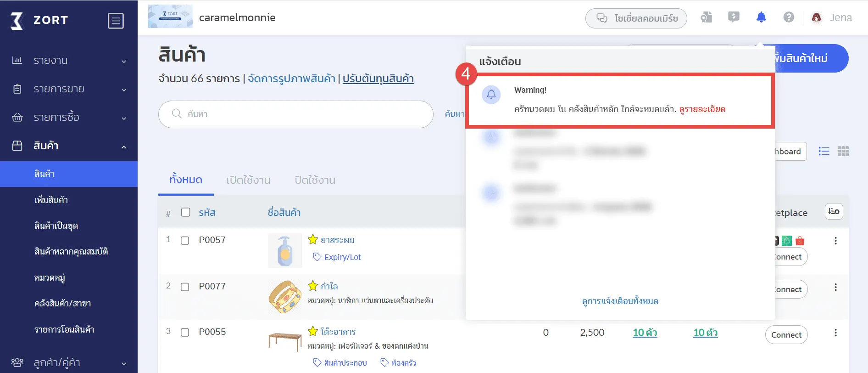Switch to grid view layout icon
This screenshot has height=373, width=868.
(x=843, y=151)
